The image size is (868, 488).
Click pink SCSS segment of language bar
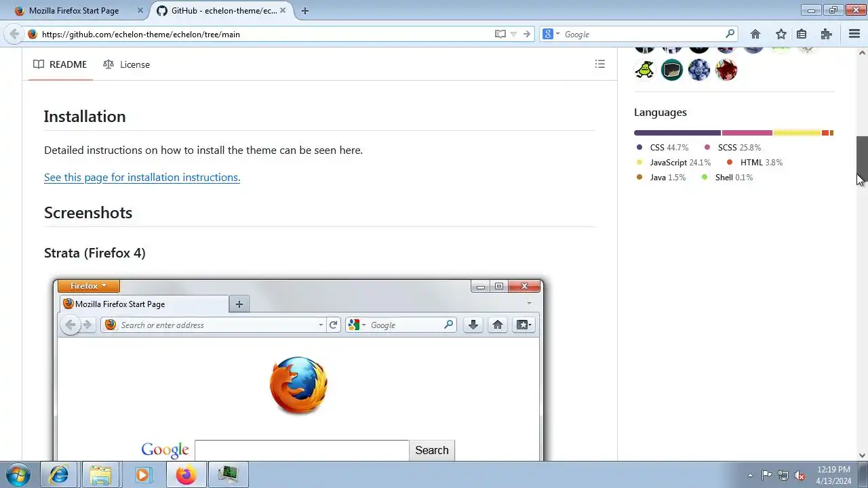[747, 133]
